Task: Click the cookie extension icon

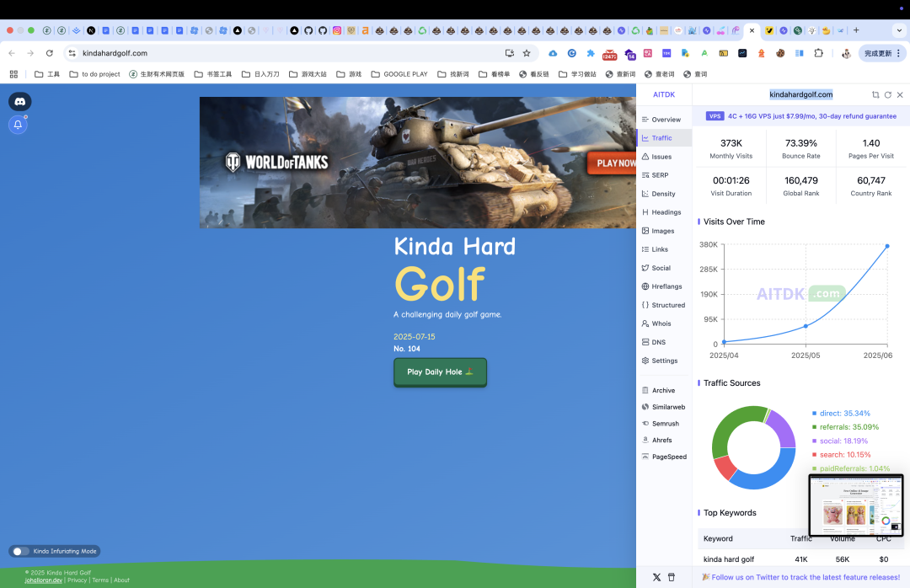Action: click(x=780, y=53)
